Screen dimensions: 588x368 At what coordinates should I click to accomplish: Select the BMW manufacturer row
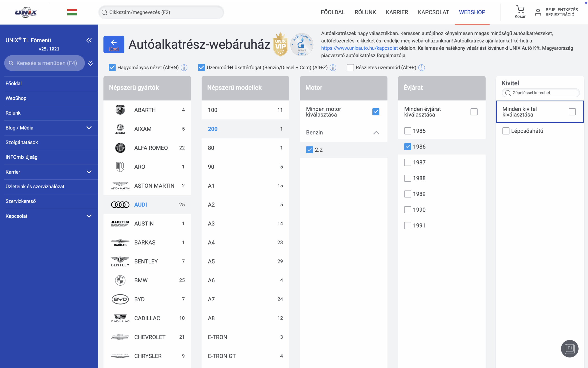pyautogui.click(x=147, y=280)
